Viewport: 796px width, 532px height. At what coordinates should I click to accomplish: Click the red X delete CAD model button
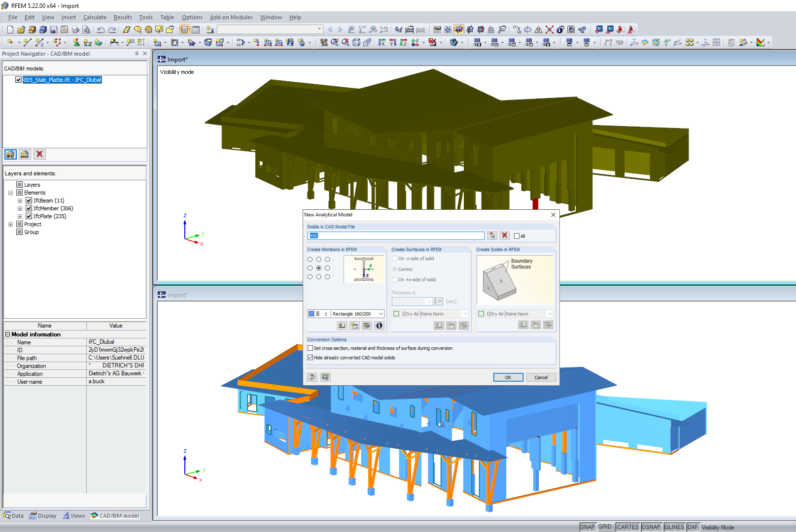coord(39,155)
